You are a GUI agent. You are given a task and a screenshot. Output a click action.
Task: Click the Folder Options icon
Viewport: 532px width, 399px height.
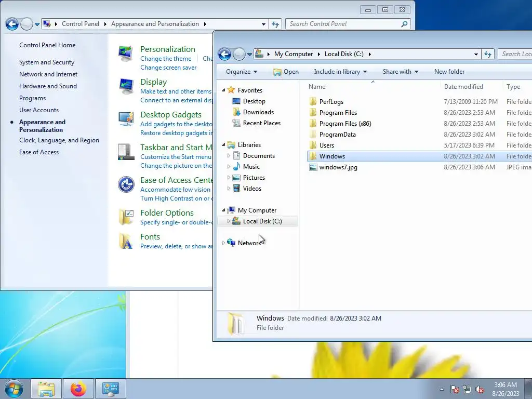[x=126, y=217]
